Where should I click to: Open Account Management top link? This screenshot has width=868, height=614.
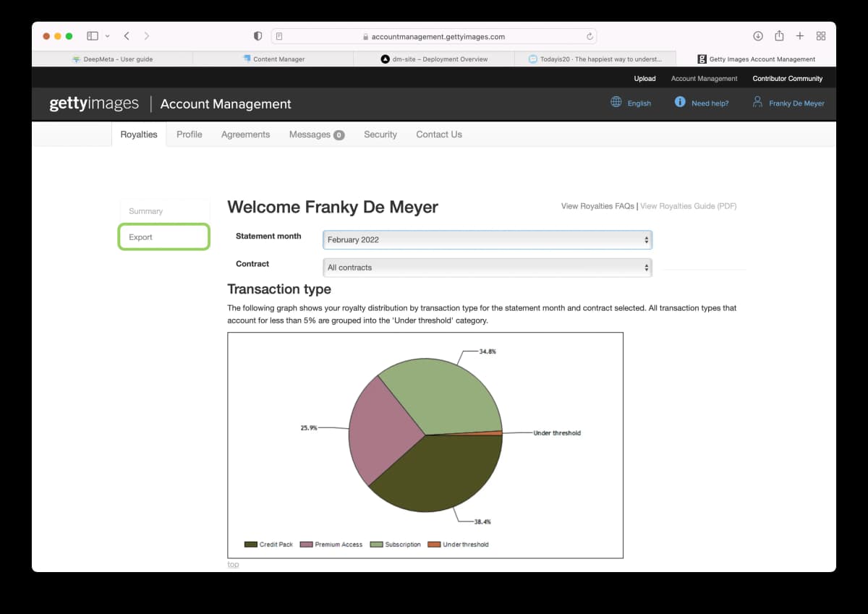point(704,78)
